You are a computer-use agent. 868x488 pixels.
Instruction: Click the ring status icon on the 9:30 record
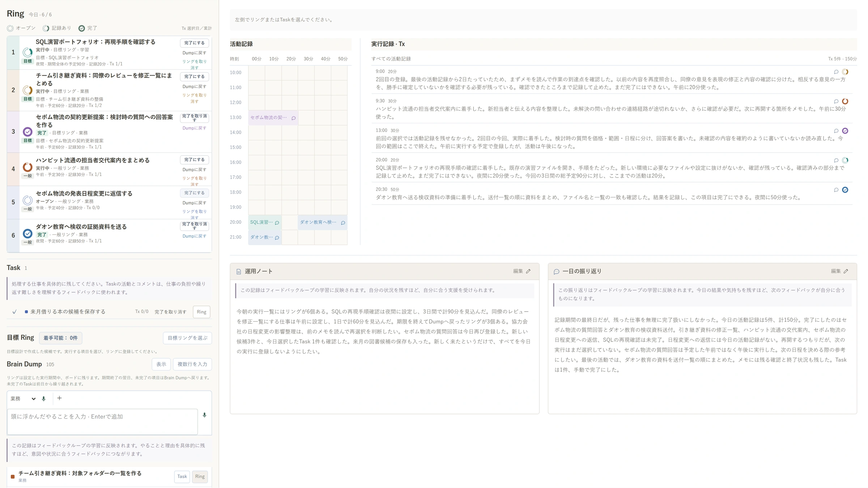pyautogui.click(x=845, y=101)
